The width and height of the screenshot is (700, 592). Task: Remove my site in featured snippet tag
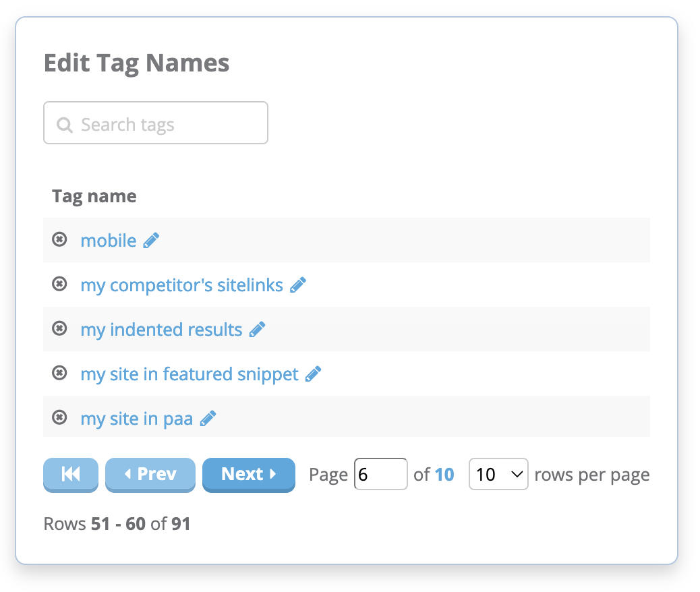pyautogui.click(x=60, y=373)
